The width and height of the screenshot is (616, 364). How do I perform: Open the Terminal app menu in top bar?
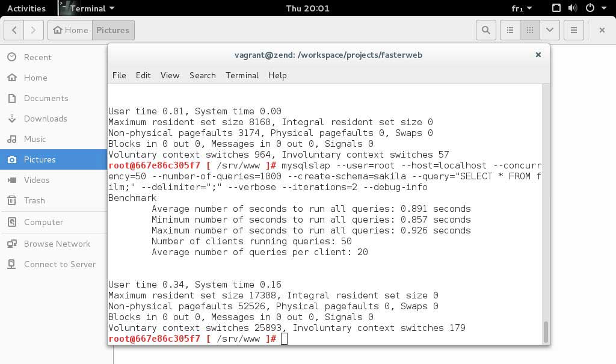coord(88,8)
